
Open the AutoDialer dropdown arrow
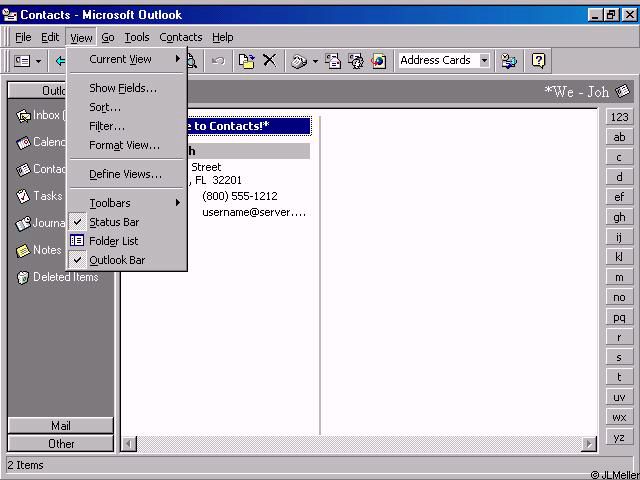315,62
